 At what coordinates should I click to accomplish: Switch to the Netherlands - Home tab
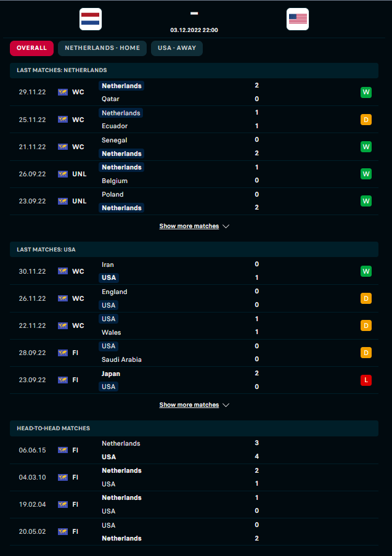point(102,48)
